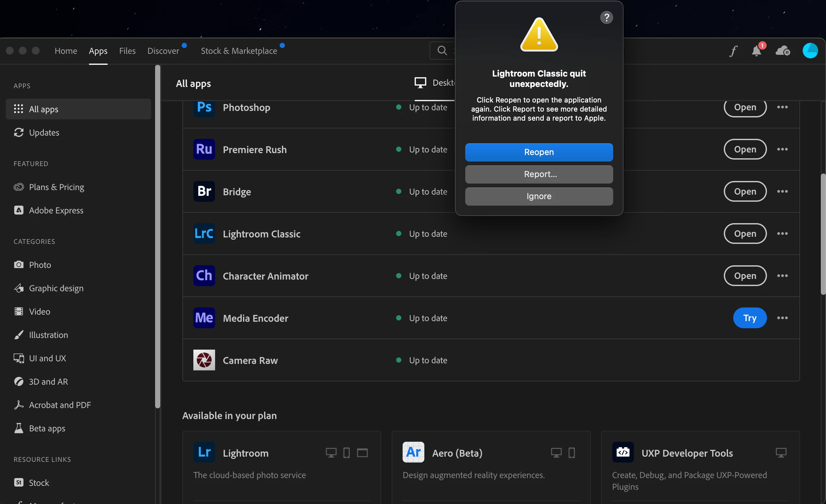Click the notifications bell icon
Viewport: 826px width, 504px height.
pos(756,51)
